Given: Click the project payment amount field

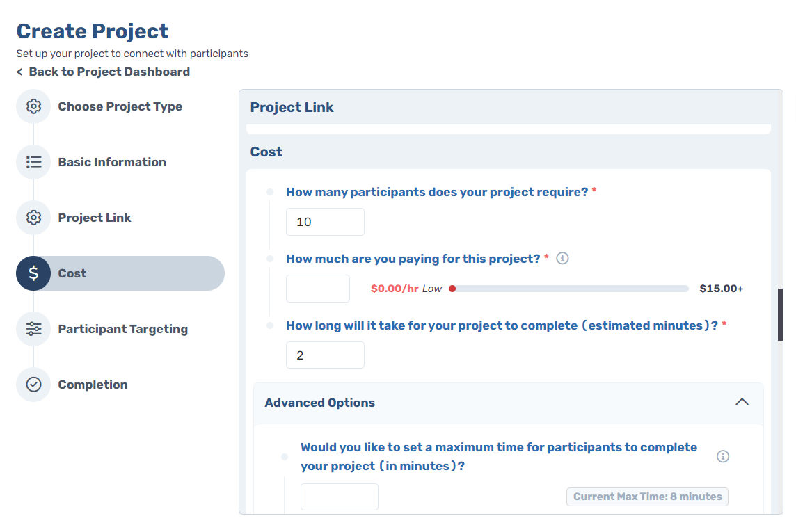Looking at the screenshot, I should tap(318, 289).
